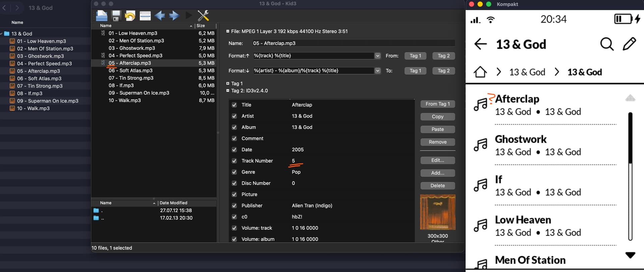Click the Open folder toolbar icon

[x=102, y=15]
